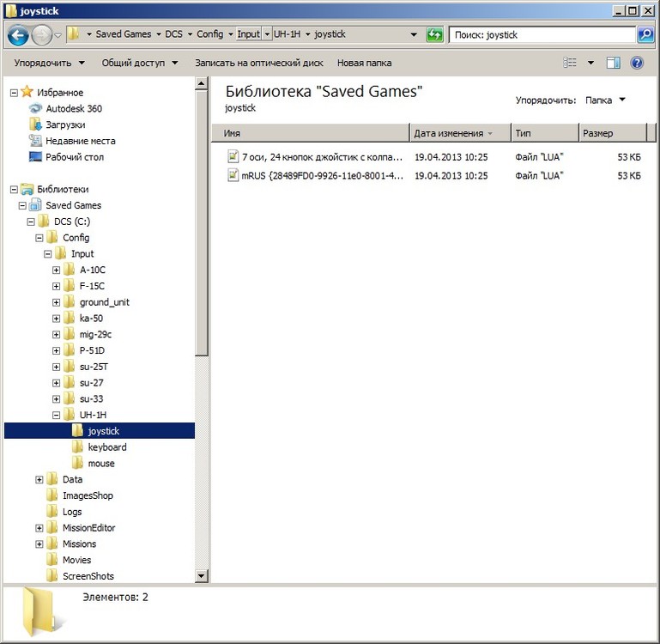Open 'Рабочий стол' in favorites

(x=75, y=157)
